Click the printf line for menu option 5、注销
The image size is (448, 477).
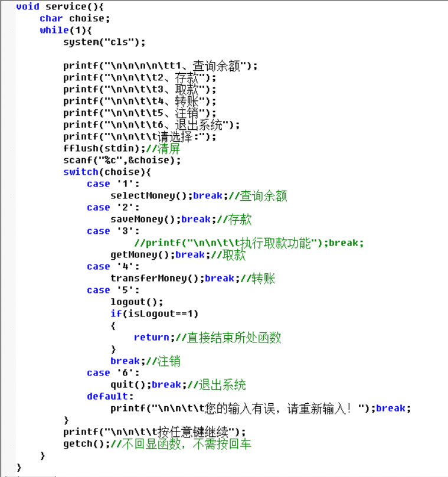[x=140, y=113]
